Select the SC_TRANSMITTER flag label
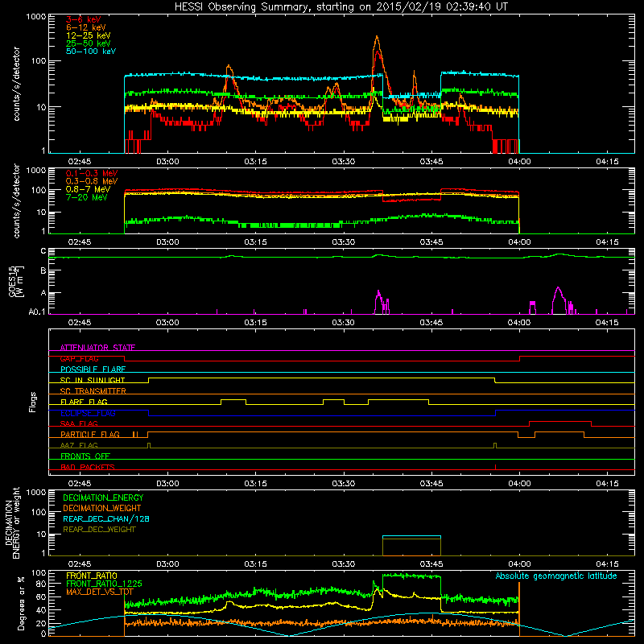The width and height of the screenshot is (644, 644). click(x=93, y=391)
